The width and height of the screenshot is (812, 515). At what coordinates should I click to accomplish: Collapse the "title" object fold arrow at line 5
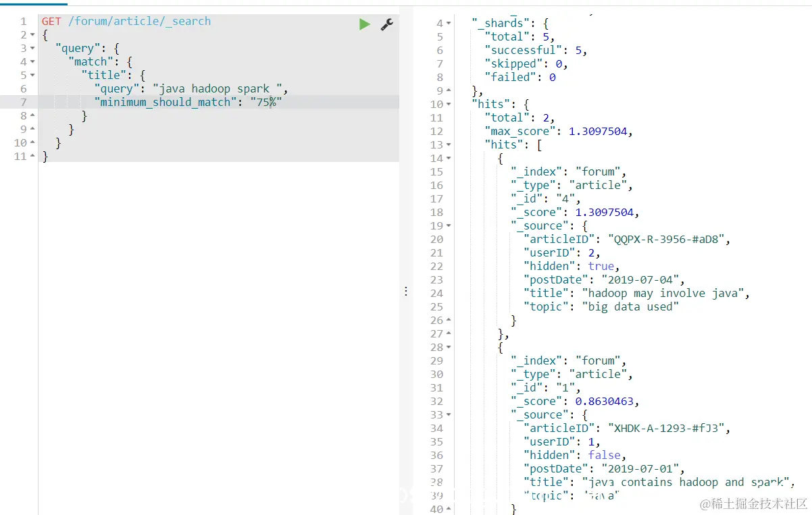32,76
